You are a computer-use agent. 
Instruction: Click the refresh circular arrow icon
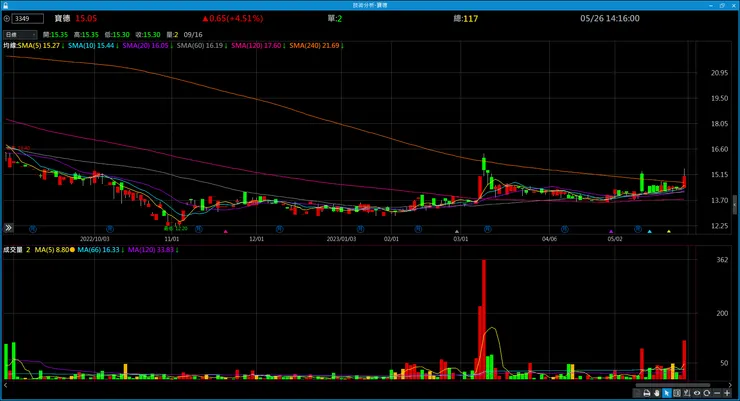pyautogui.click(x=706, y=393)
